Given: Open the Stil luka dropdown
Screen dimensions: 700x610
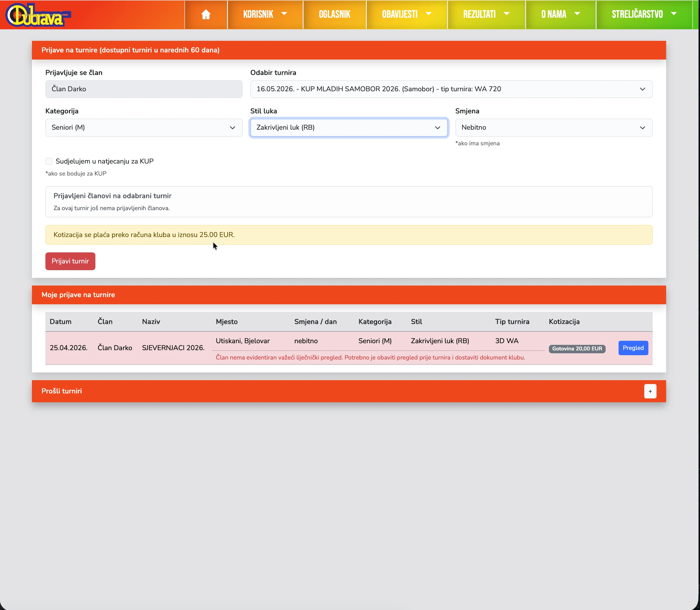Looking at the screenshot, I should [x=348, y=128].
